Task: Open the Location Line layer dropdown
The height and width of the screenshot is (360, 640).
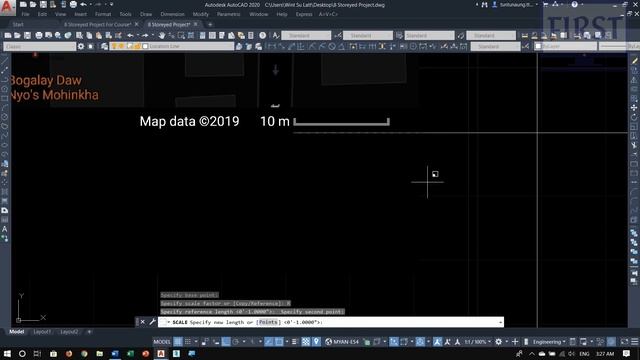Action: (x=171, y=47)
